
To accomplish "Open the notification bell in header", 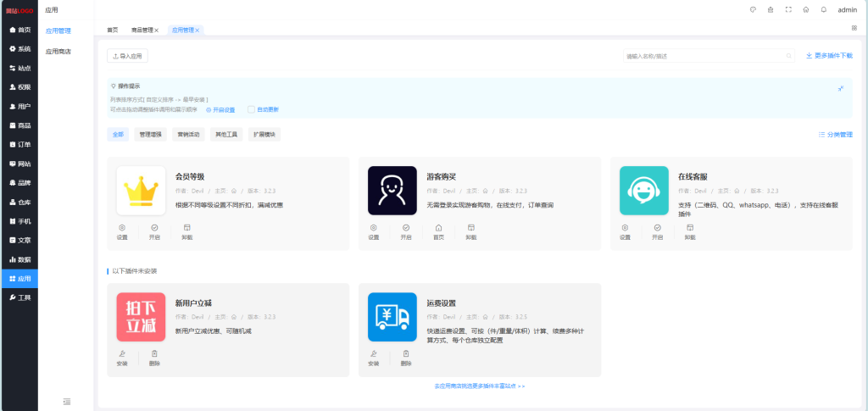I will coord(823,10).
